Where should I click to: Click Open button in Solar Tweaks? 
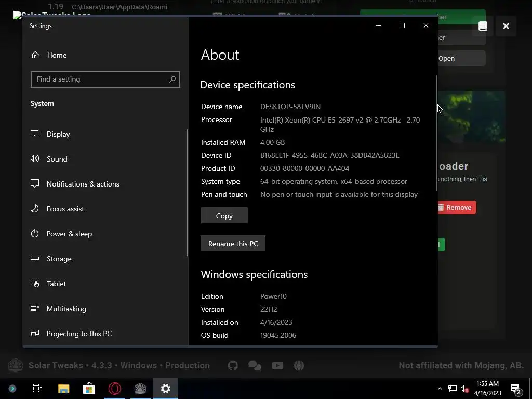pyautogui.click(x=461, y=58)
